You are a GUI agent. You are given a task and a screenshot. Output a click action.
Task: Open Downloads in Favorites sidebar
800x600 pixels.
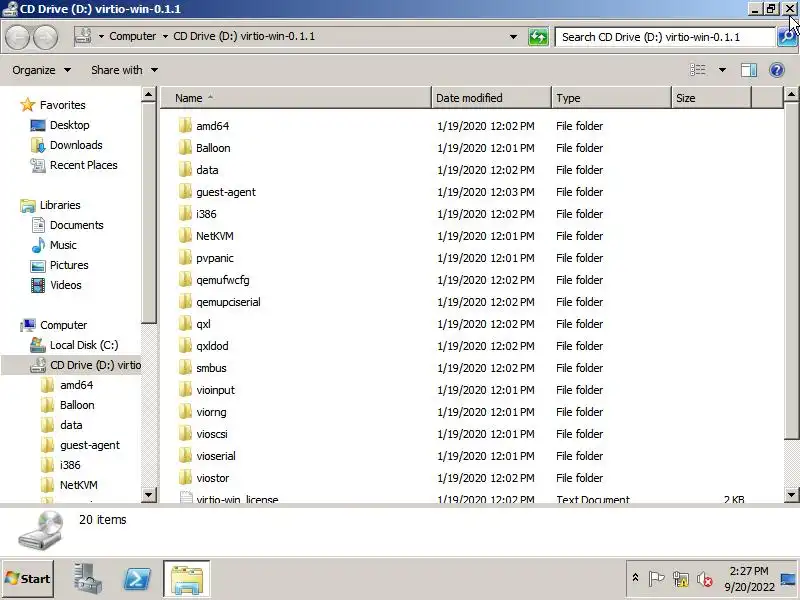pyautogui.click(x=66, y=145)
